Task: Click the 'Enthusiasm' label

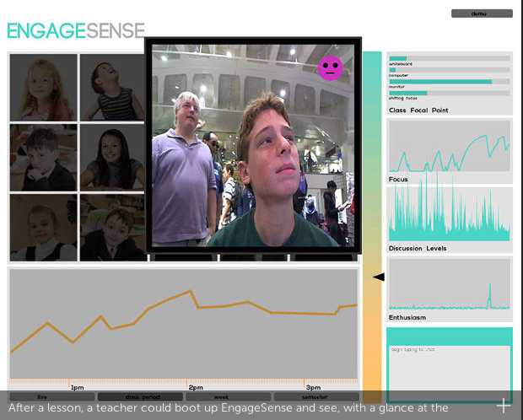Action: [407, 317]
